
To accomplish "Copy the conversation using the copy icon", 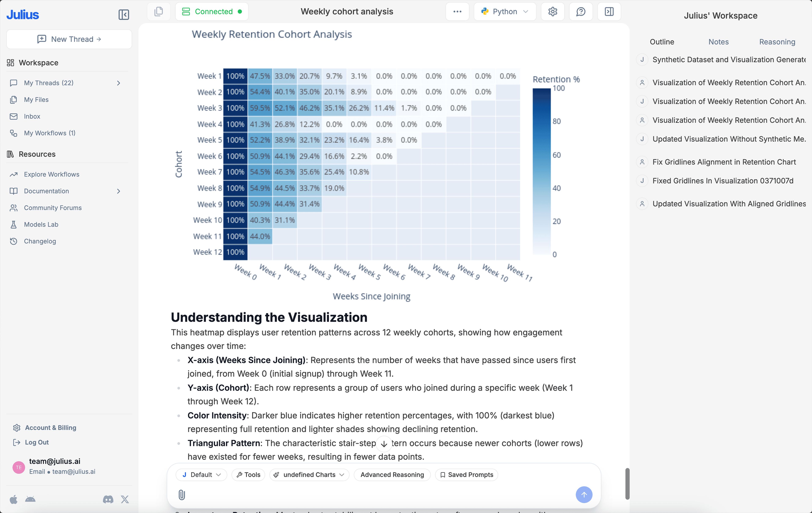I will click(159, 11).
